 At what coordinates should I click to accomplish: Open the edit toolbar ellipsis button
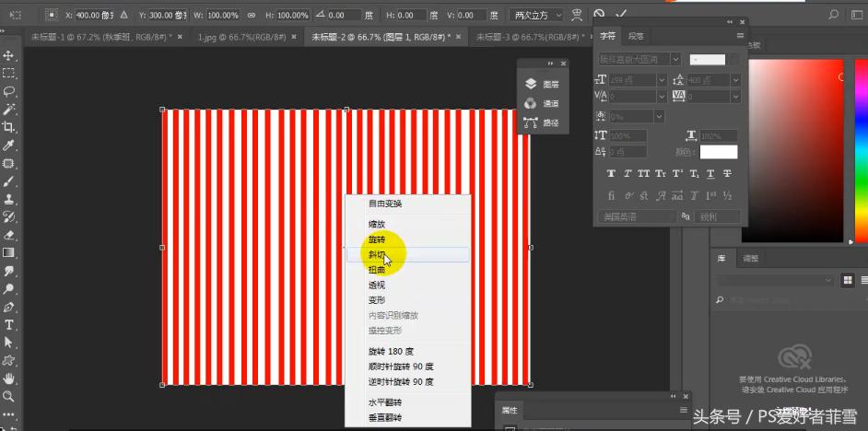point(8,414)
